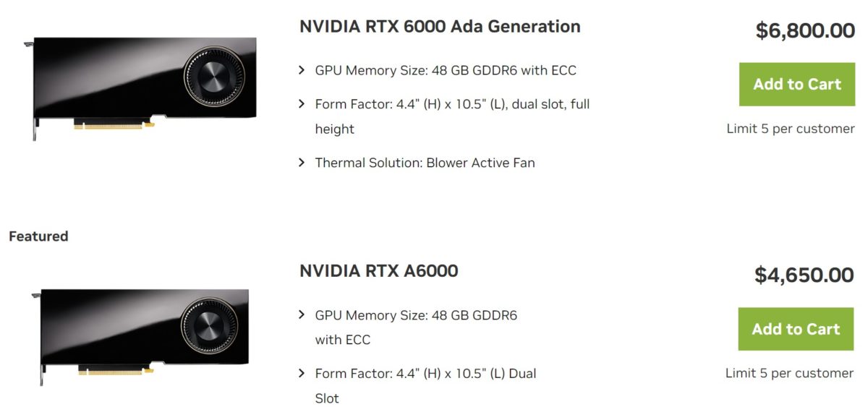Click chevron beside RTX A6000 GPU Memory Size
The height and width of the screenshot is (420, 868).
click(x=302, y=315)
